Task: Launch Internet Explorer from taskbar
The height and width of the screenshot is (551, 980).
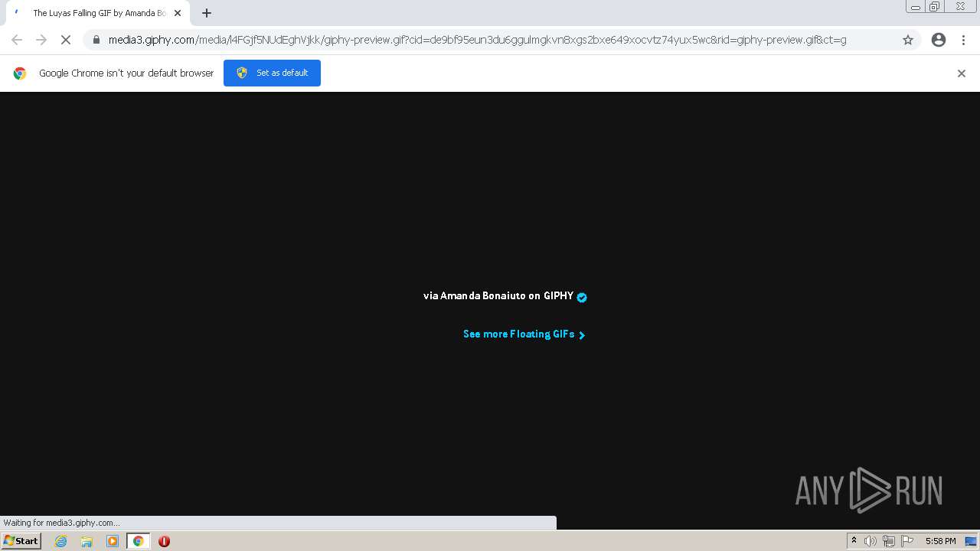Action: tap(61, 541)
